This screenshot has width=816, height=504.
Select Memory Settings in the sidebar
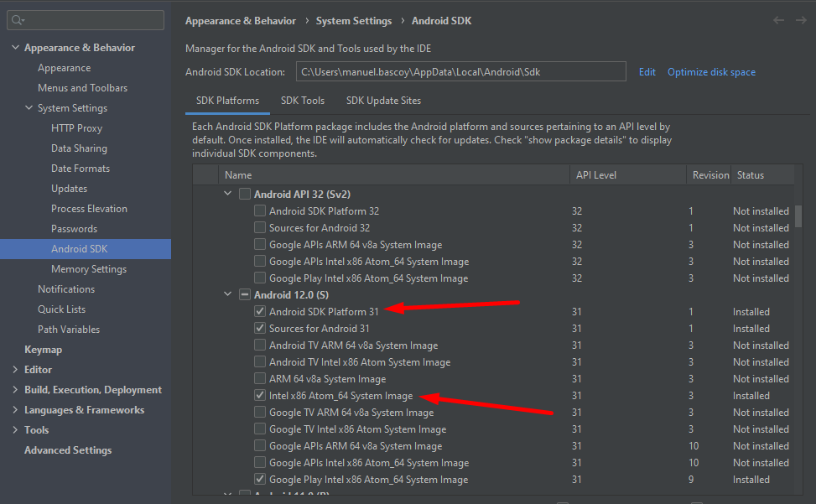click(x=89, y=269)
